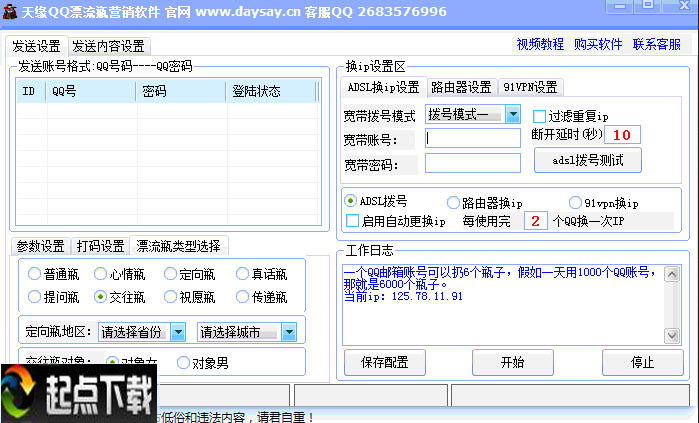Select 传递瓶 radio option
Image resolution: width=699 pixels, height=423 pixels.
tap(242, 297)
